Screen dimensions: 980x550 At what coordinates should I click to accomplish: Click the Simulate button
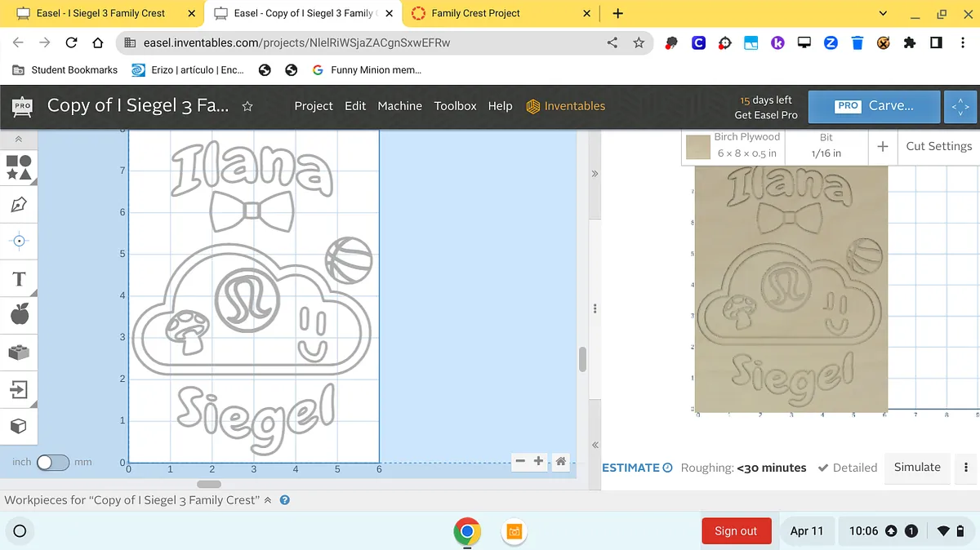[917, 467]
